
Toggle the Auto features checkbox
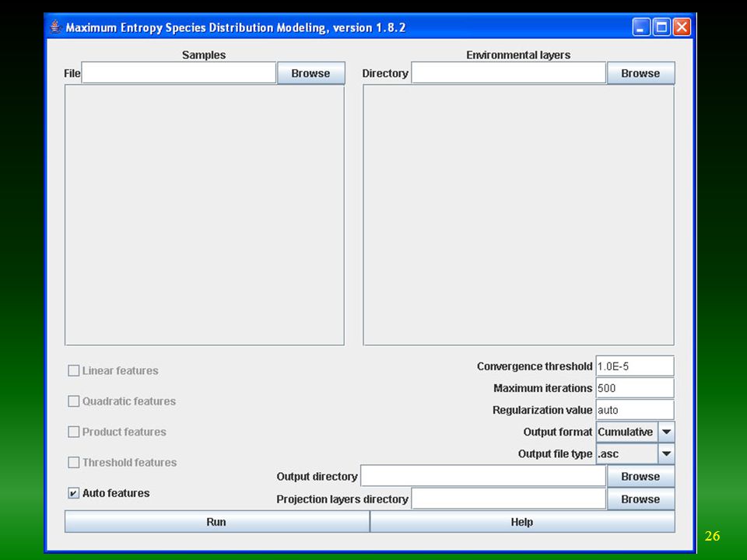tap(73, 493)
